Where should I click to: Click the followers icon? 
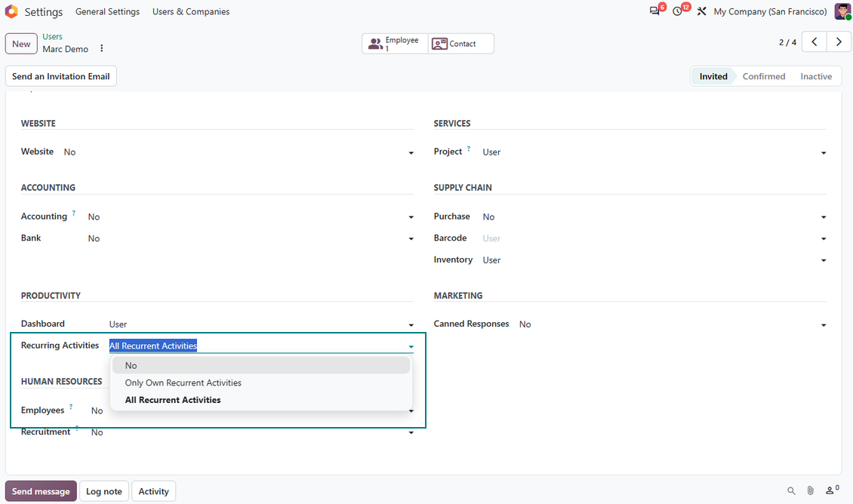(x=832, y=490)
